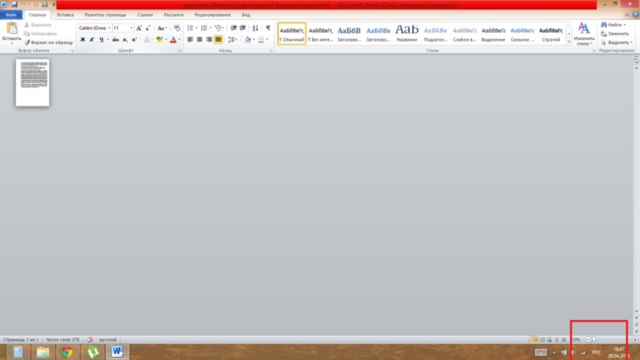640x360 pixels.
Task: Expand the styles gallery more arrow
Action: pyautogui.click(x=569, y=42)
